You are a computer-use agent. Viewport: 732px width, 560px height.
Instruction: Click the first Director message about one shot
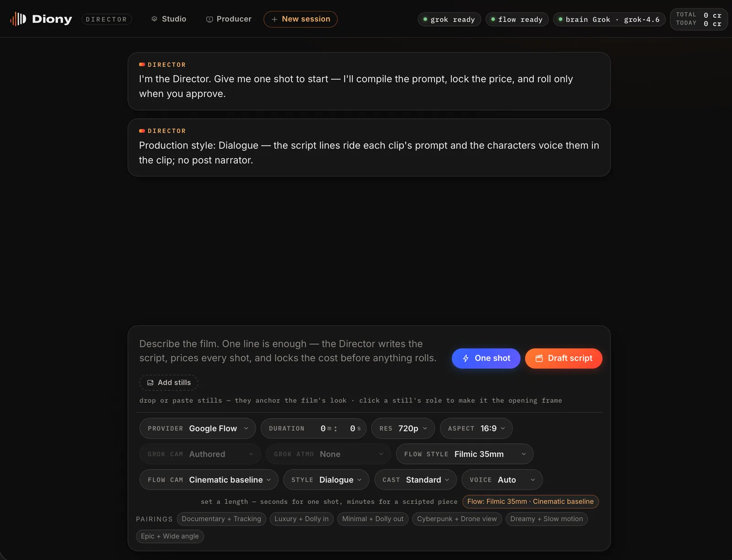369,81
